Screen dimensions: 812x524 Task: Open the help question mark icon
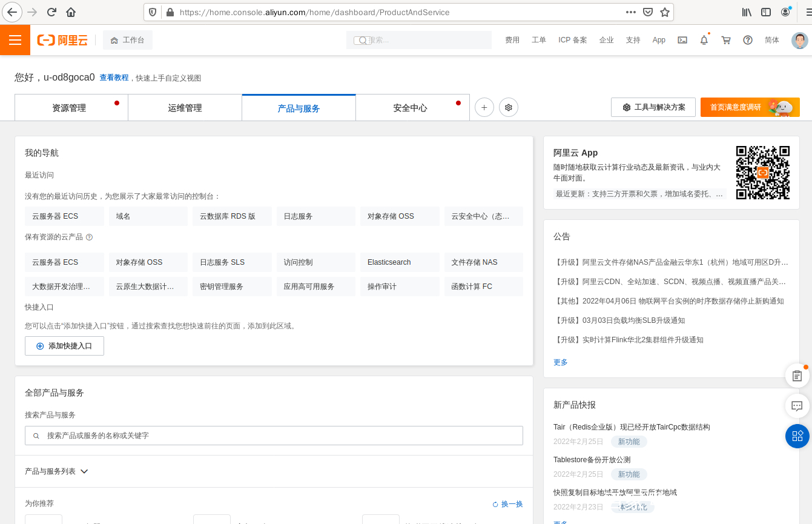(748, 40)
